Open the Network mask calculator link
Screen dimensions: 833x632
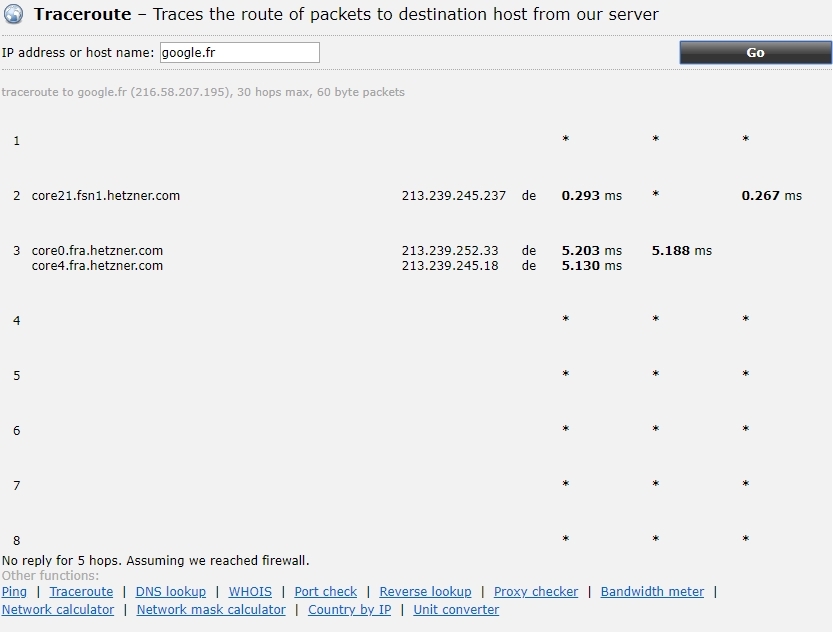pyautogui.click(x=211, y=610)
